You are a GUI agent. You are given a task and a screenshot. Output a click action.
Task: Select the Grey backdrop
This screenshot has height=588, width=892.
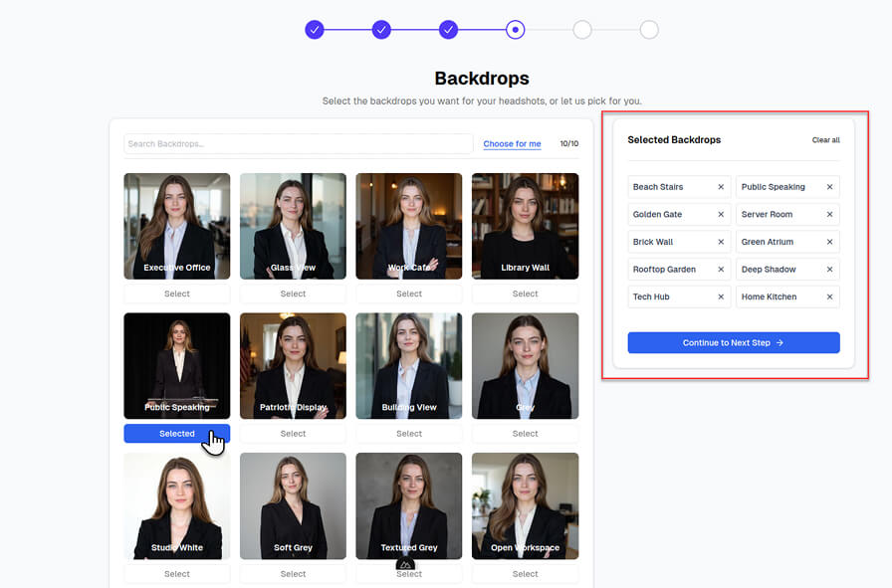(x=526, y=433)
